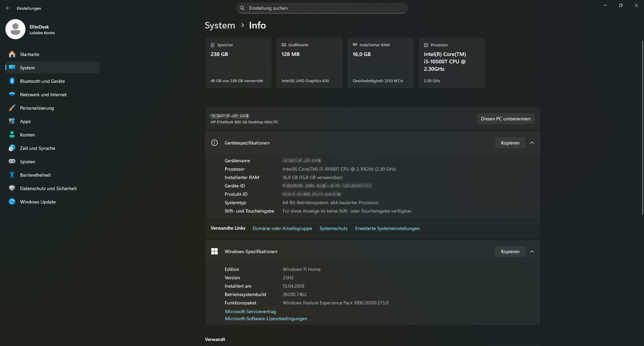
Task: Select Bluetooth und Geräte menu item
Action: tap(52, 81)
